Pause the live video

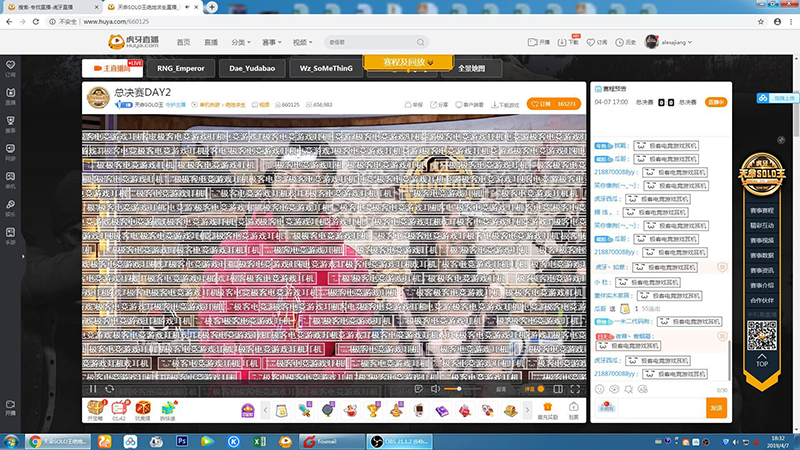pyautogui.click(x=93, y=389)
